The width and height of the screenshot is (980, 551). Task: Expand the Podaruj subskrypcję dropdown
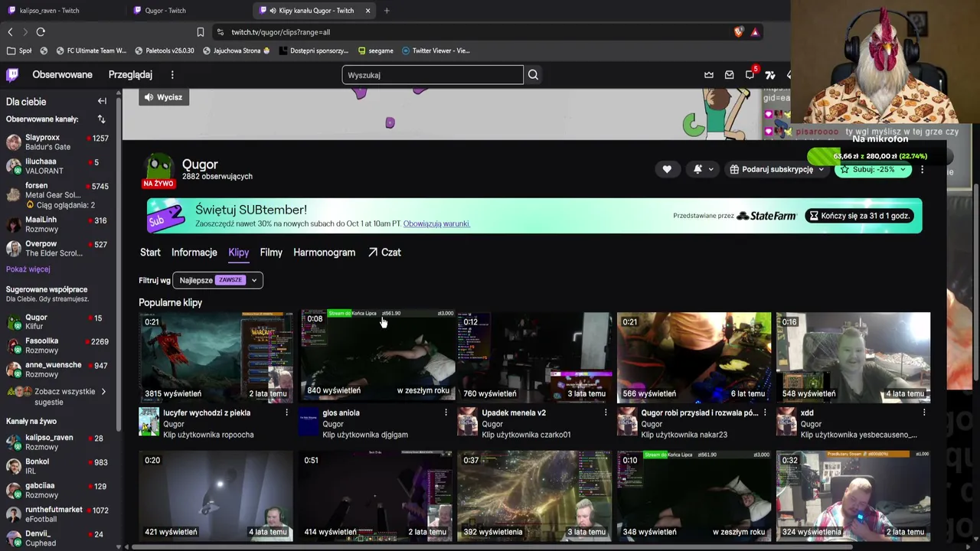(777, 169)
